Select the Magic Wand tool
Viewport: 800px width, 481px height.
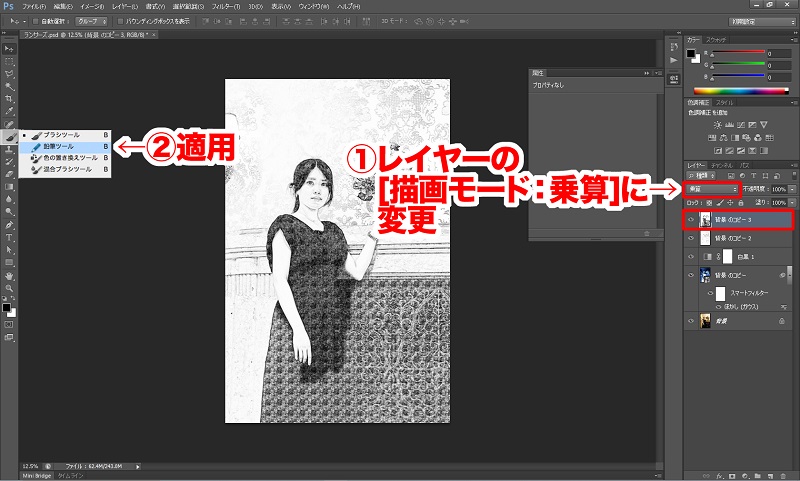(x=9, y=86)
